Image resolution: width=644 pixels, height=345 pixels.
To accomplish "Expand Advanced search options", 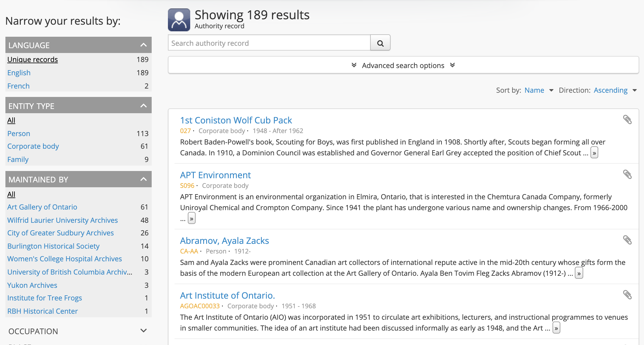I will 403,65.
